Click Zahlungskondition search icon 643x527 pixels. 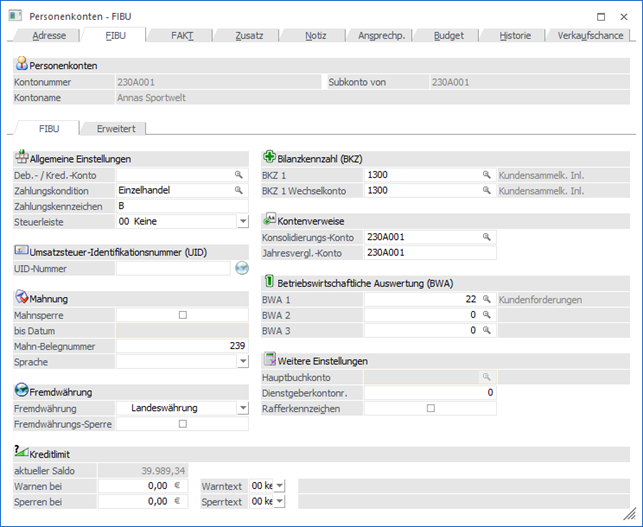coord(239,190)
